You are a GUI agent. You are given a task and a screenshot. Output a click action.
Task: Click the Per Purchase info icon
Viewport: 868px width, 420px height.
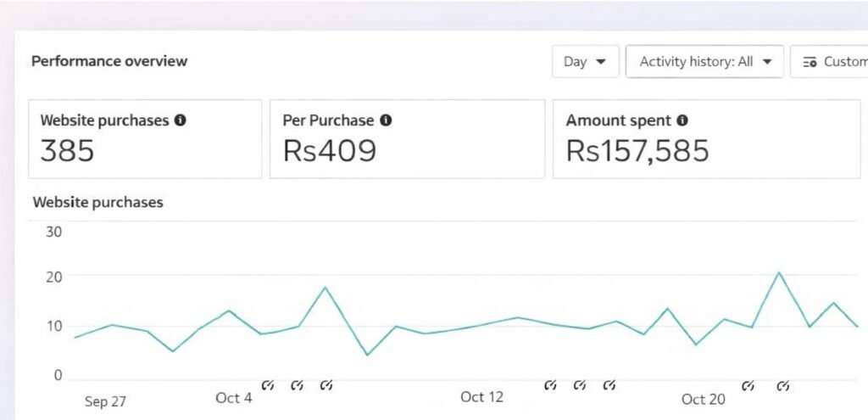tap(386, 120)
